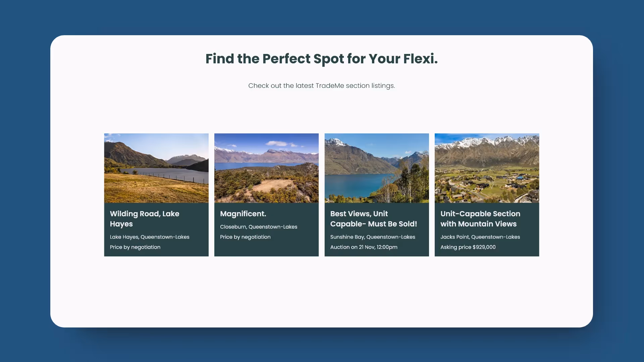This screenshot has height=362, width=644.
Task: Select the 'Find the Perfect Spot for Your Flexi.' heading
Action: click(321, 59)
